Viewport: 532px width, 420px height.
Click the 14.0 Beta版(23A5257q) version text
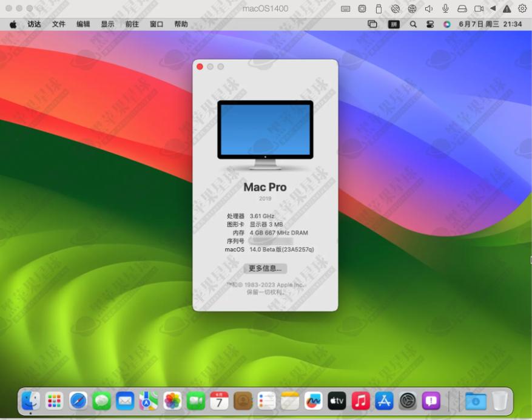[282, 249]
